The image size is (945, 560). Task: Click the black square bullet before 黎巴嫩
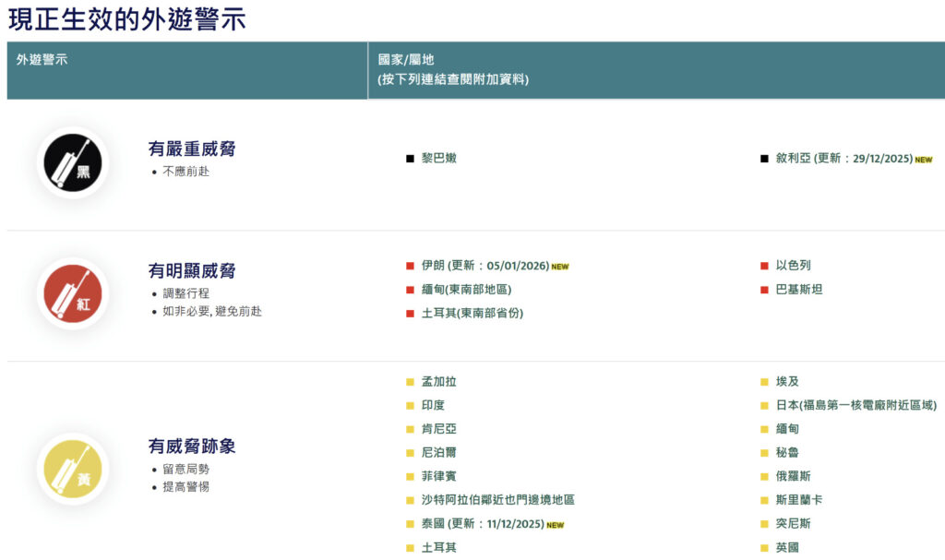pyautogui.click(x=410, y=159)
